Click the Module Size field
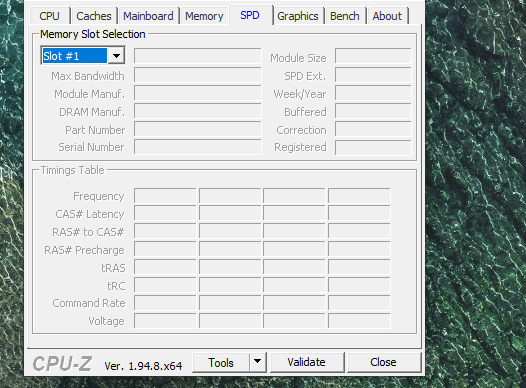 [x=373, y=56]
